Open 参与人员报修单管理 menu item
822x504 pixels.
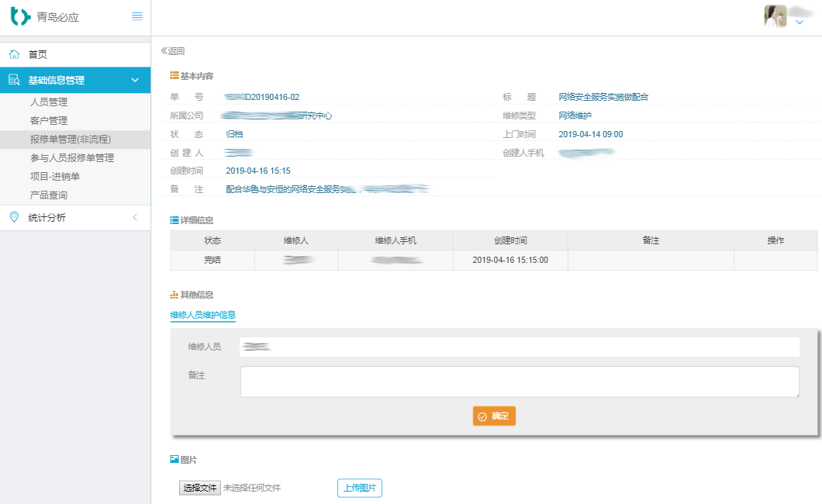click(x=71, y=157)
